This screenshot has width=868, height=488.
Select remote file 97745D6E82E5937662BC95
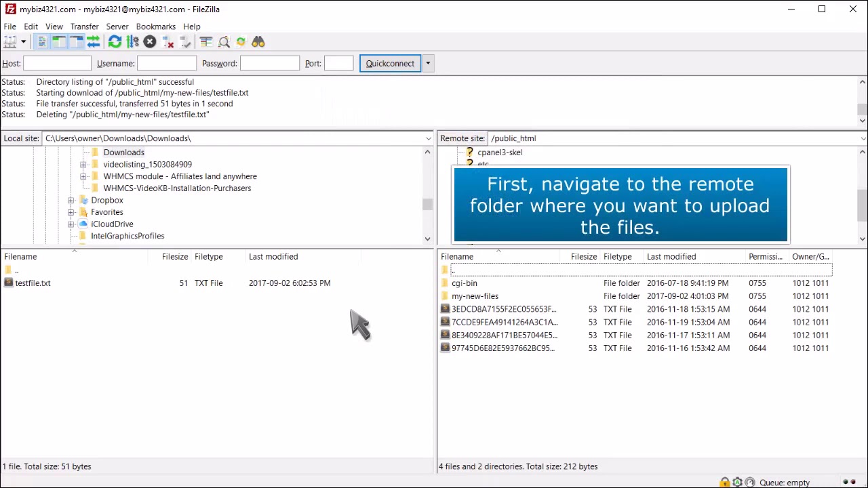(503, 348)
